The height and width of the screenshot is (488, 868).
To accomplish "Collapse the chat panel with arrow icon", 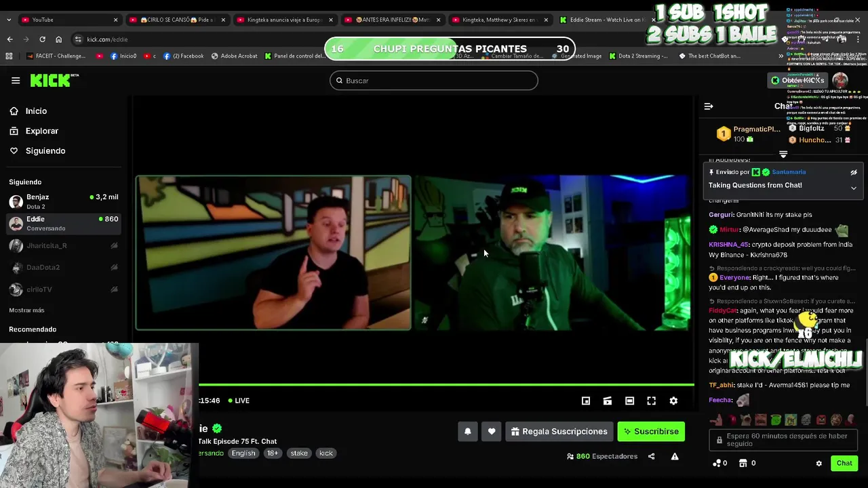I will (709, 106).
